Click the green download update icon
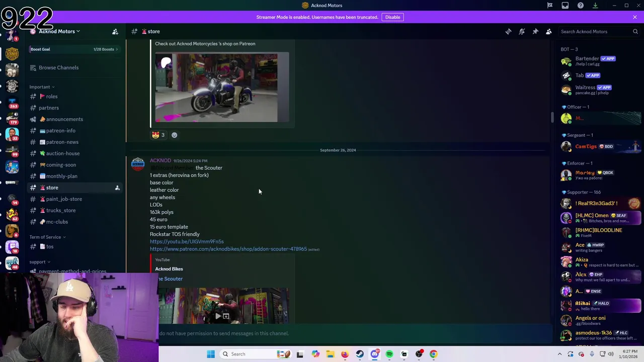 pos(595,6)
